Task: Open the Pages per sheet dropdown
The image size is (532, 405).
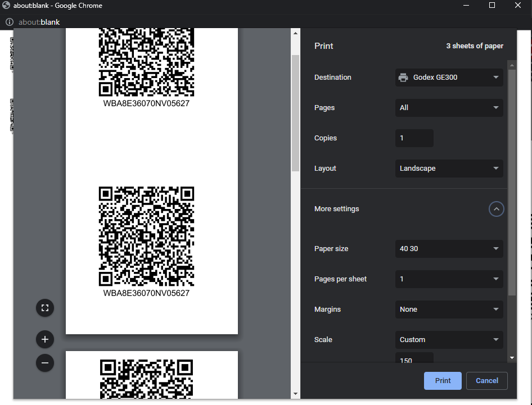Action: coord(449,279)
